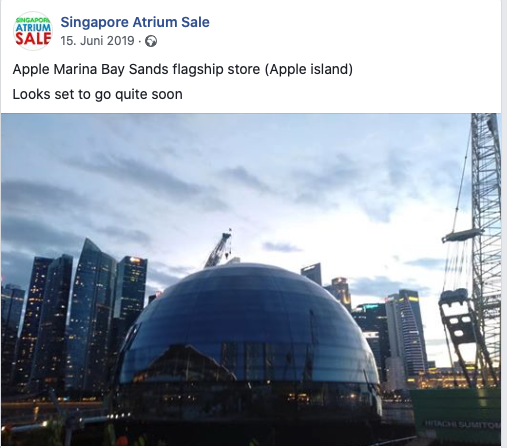
Task: Click the Hitachi Sumitomo sign in photo
Action: (x=463, y=425)
